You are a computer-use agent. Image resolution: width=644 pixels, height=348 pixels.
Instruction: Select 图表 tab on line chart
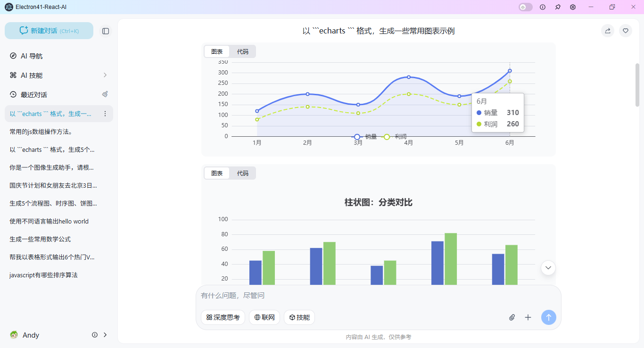[217, 51]
